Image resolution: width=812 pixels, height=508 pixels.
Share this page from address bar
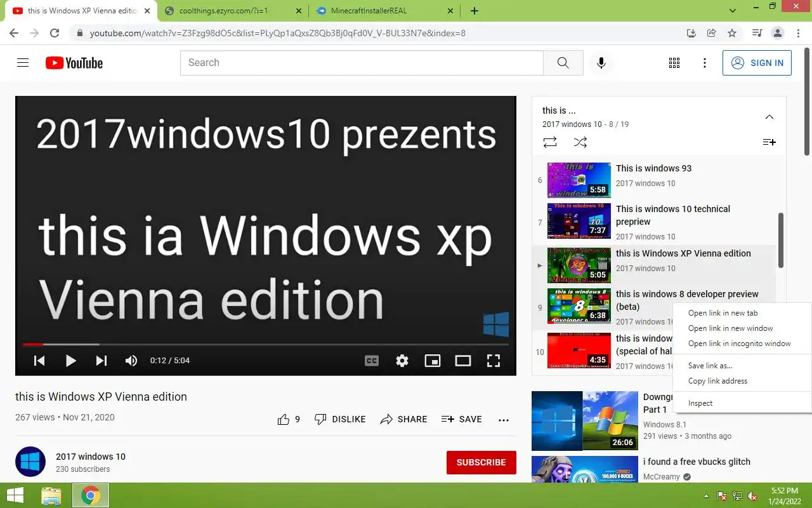click(712, 33)
